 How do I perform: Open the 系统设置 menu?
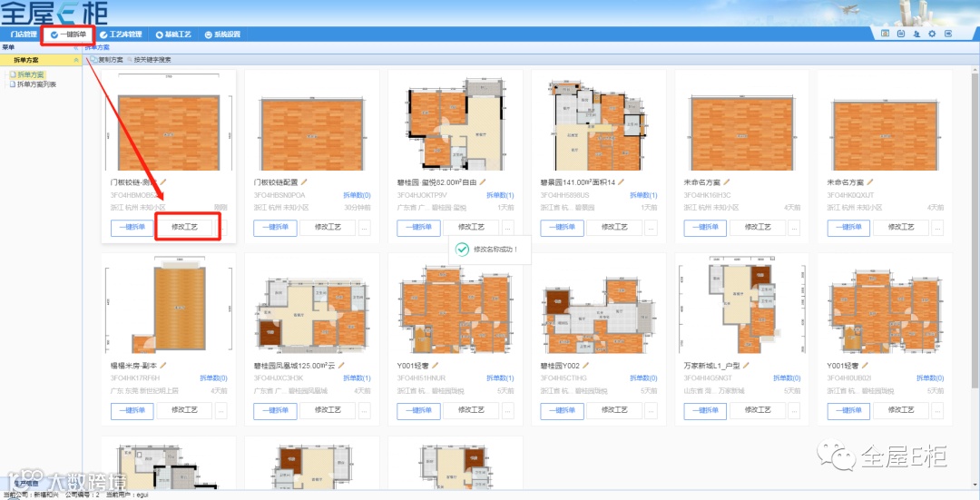pyautogui.click(x=222, y=34)
